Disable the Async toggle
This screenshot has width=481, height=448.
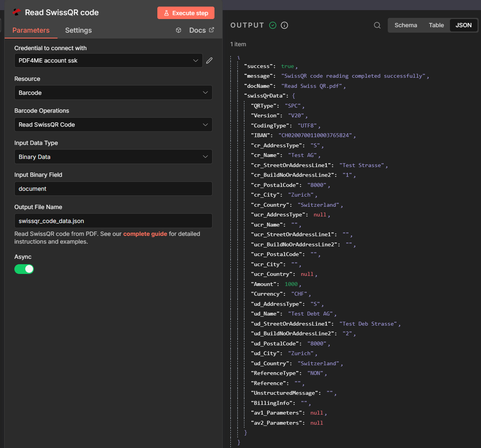tap(24, 269)
